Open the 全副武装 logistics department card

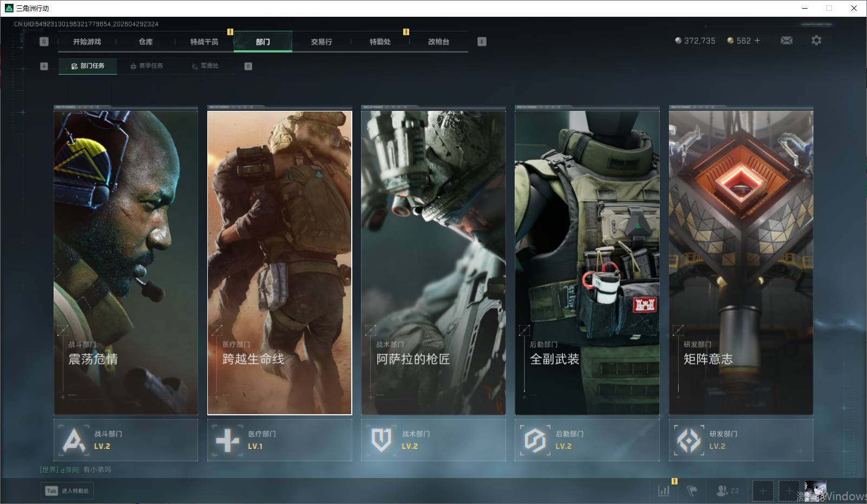click(587, 263)
